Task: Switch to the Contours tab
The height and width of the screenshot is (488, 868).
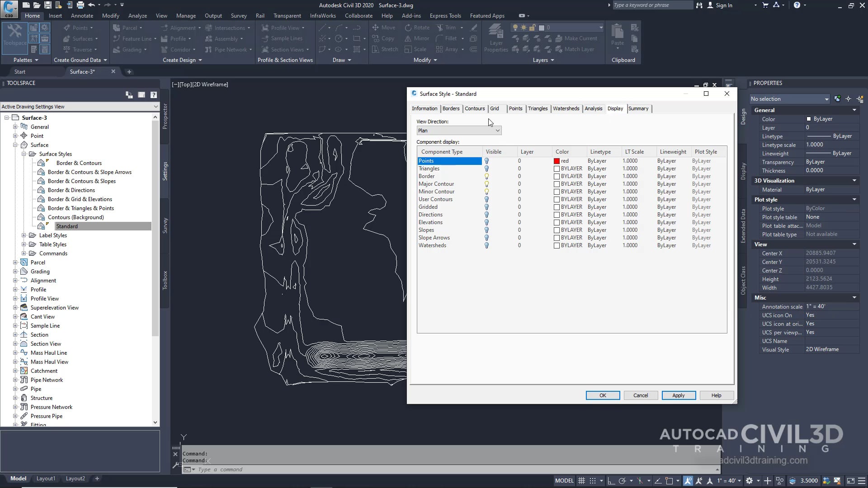Action: [474, 108]
